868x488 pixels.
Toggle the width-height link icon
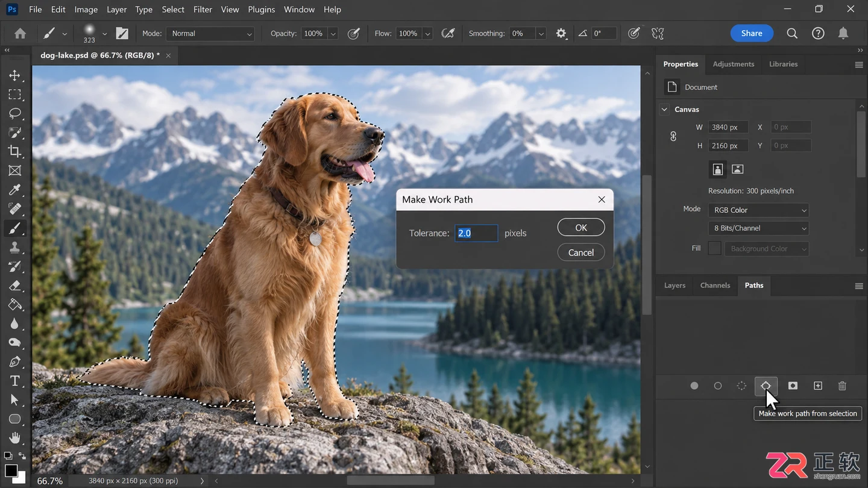click(673, 136)
